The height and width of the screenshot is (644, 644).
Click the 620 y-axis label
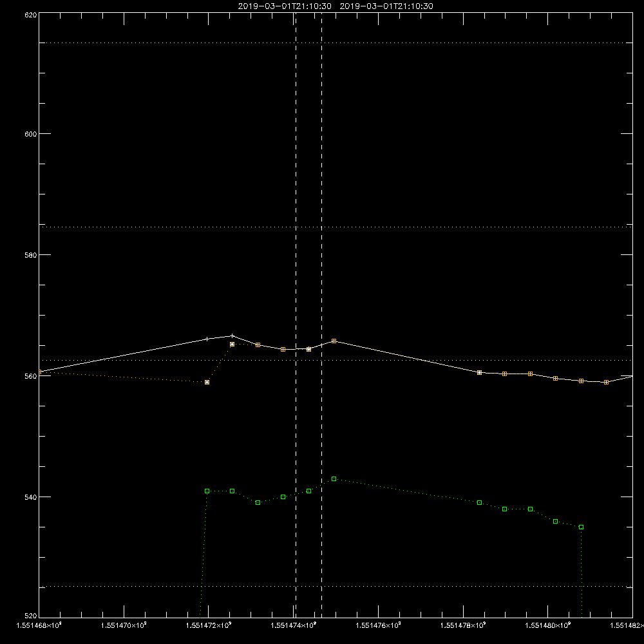click(31, 15)
